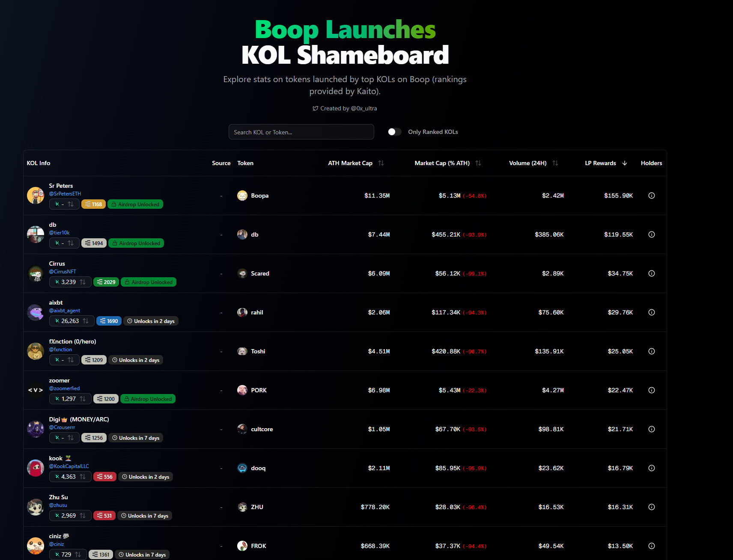Open the PORK token icon
The height and width of the screenshot is (560, 733).
pos(242,390)
